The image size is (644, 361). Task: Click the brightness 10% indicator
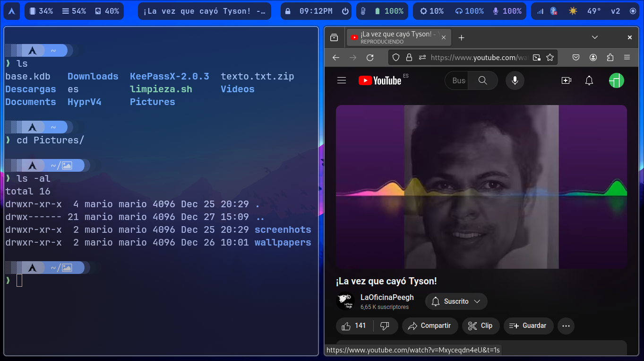click(x=431, y=11)
